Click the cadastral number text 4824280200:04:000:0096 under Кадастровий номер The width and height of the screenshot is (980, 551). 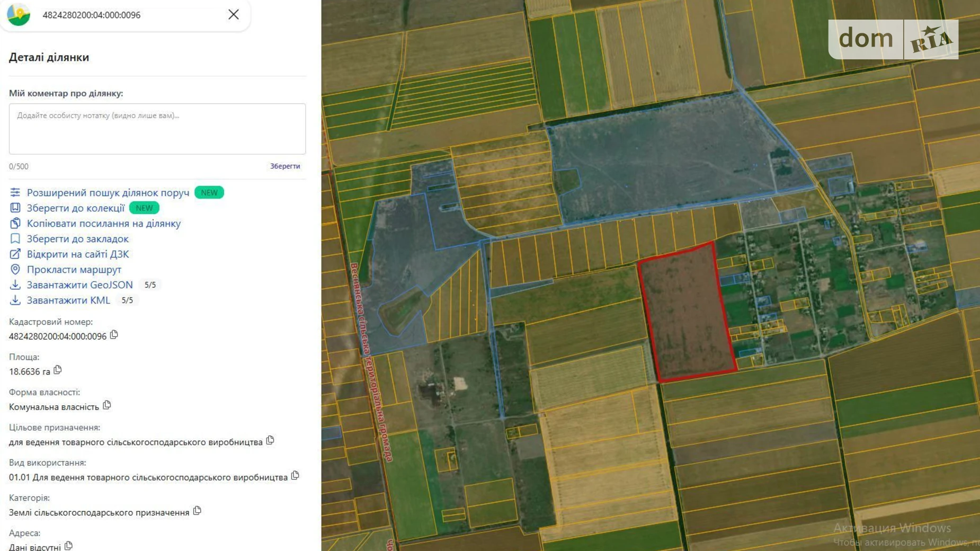[x=58, y=336]
